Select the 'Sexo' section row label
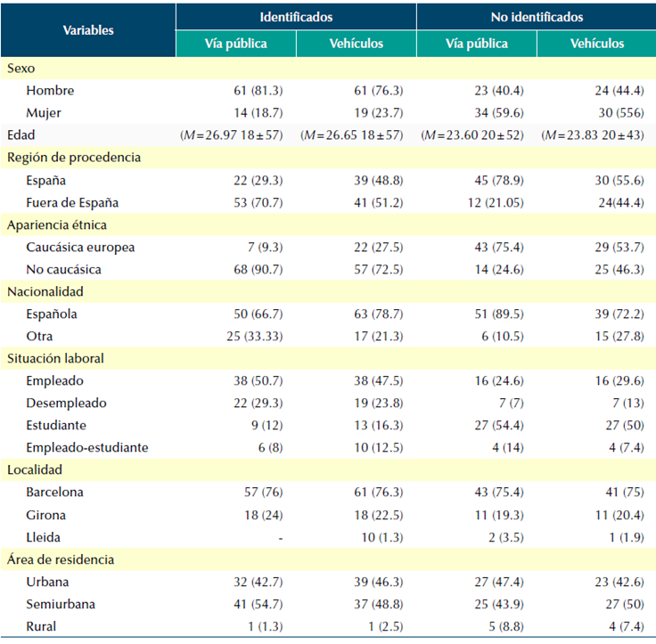Viewport: 656px width, 644px height. 20,68
